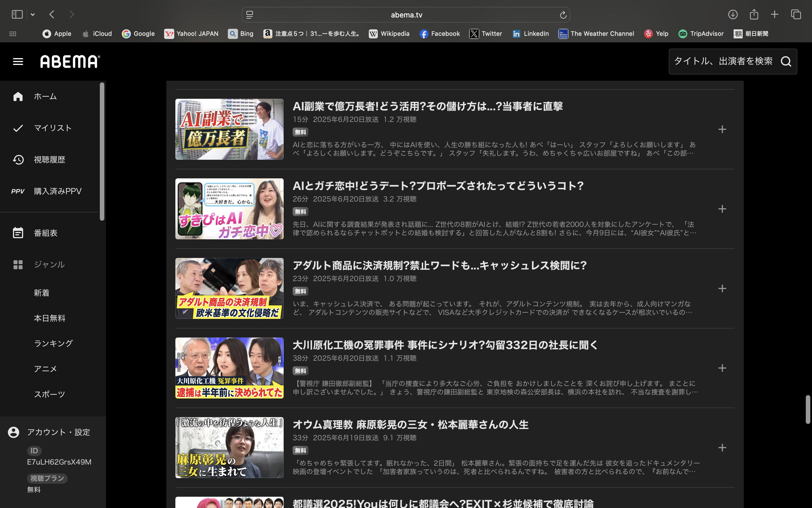The width and height of the screenshot is (812, 508).
Task: Open the 麻原彰晃の三女 thumbnail
Action: pyautogui.click(x=229, y=448)
